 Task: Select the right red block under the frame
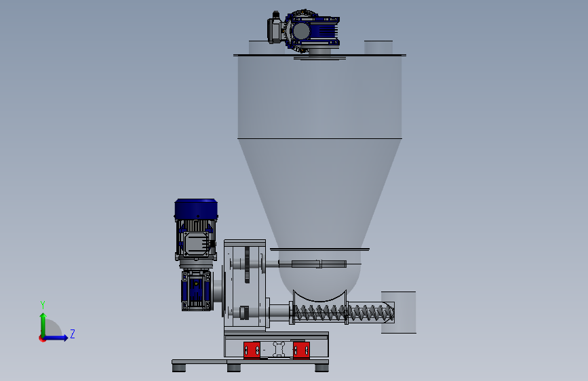click(302, 350)
